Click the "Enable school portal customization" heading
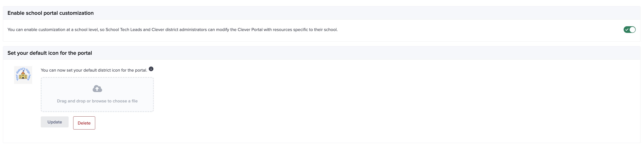Viewport: 644px width, 147px height. coord(51,13)
